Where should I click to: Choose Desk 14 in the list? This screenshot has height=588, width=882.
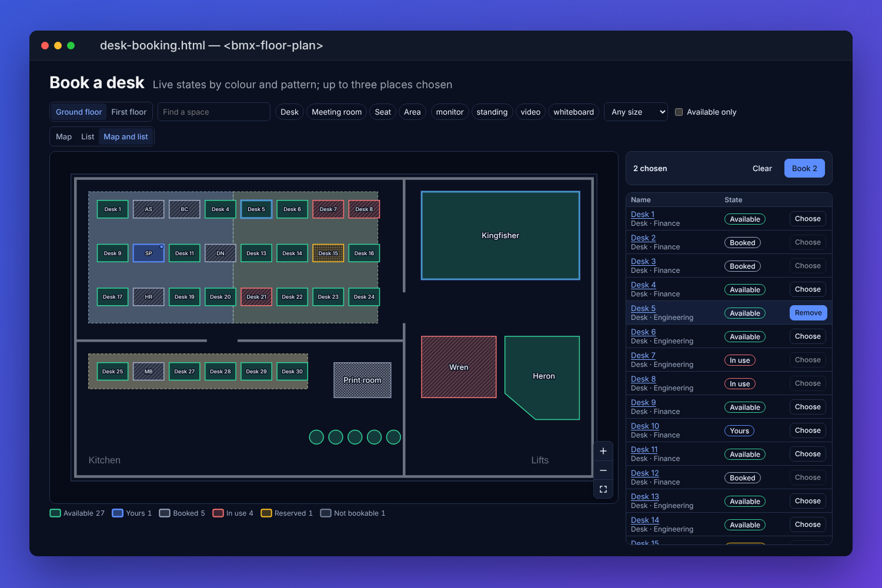click(x=808, y=524)
